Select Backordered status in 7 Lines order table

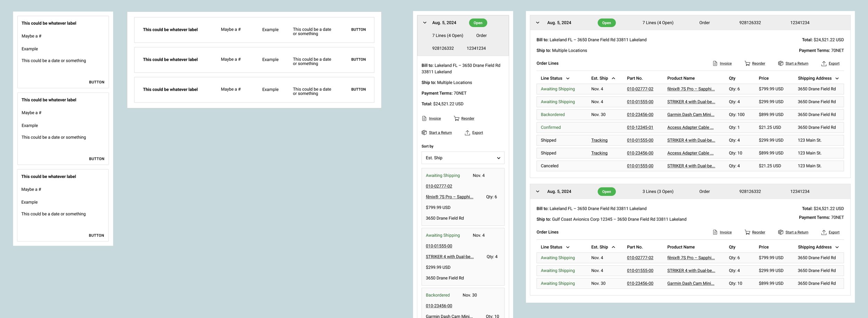[x=552, y=115]
